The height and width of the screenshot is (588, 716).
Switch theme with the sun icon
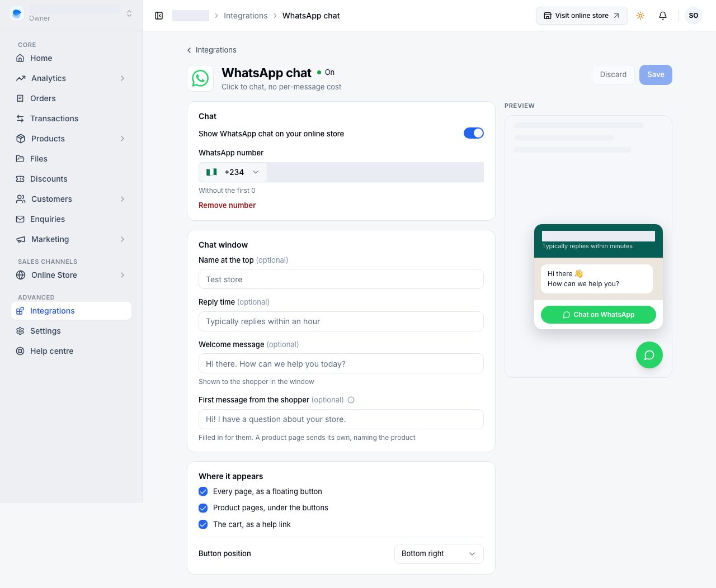click(x=640, y=16)
